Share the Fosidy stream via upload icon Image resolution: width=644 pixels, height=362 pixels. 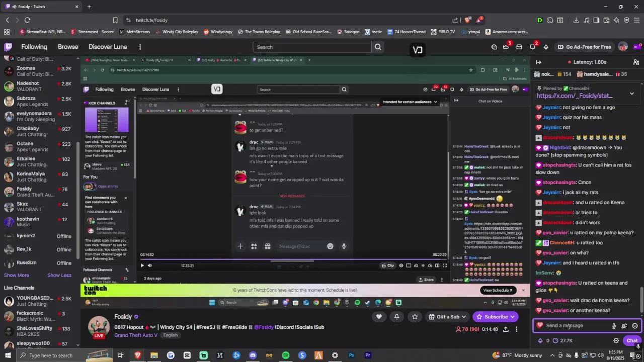click(506, 329)
